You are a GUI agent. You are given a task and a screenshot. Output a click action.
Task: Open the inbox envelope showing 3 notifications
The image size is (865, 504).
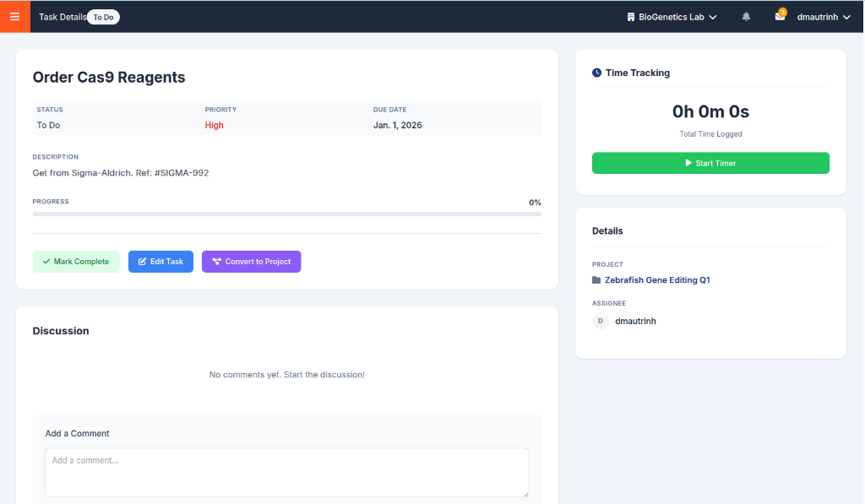[x=779, y=17]
